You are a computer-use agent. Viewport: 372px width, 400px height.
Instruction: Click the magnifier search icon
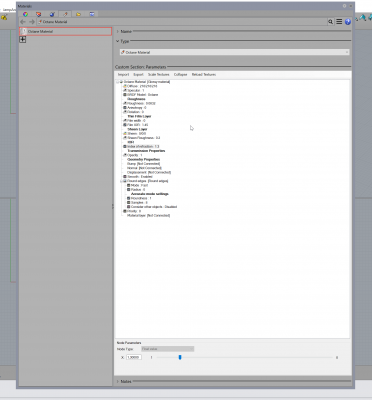pos(330,22)
